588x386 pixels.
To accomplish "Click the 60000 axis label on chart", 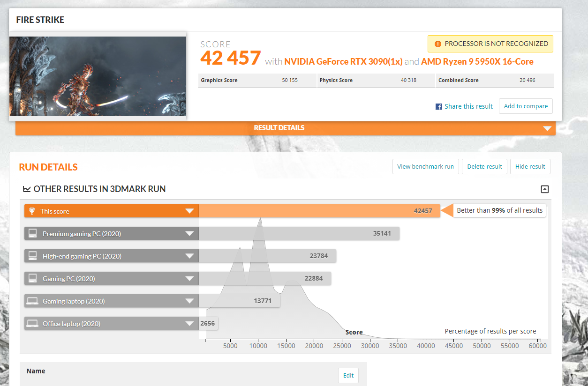I will [538, 346].
